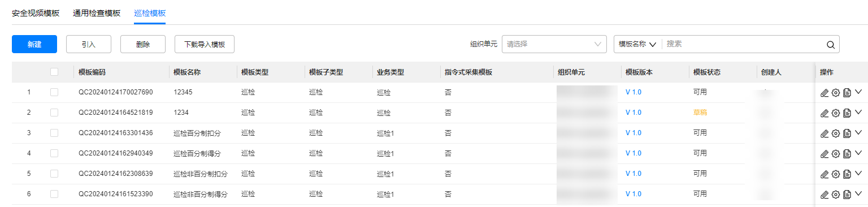Expand more actions chevron for row 1234
The width and height of the screenshot is (868, 207).
(x=859, y=112)
